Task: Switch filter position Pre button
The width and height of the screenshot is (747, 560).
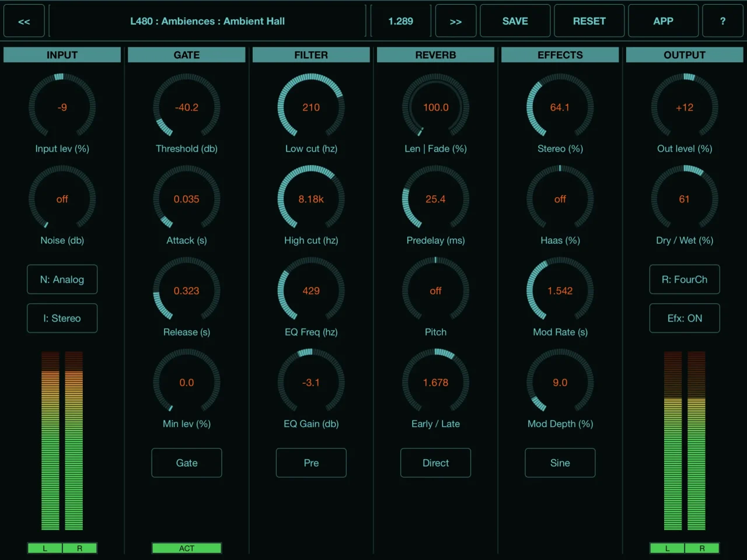Action: (x=311, y=463)
